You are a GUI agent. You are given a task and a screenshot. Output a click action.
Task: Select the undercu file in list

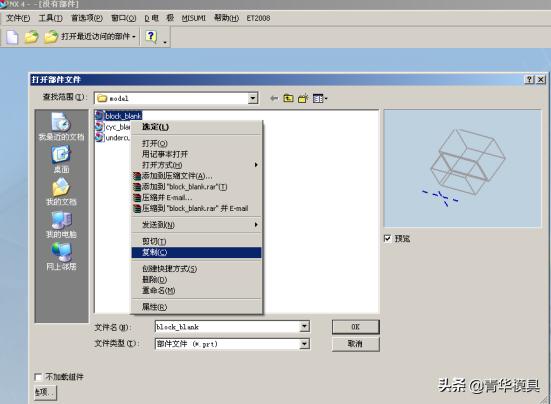[x=118, y=138]
